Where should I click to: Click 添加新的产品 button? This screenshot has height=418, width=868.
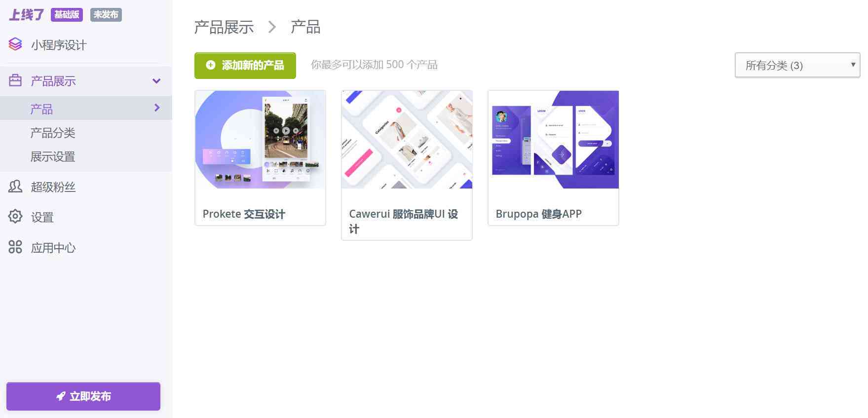[x=245, y=66]
